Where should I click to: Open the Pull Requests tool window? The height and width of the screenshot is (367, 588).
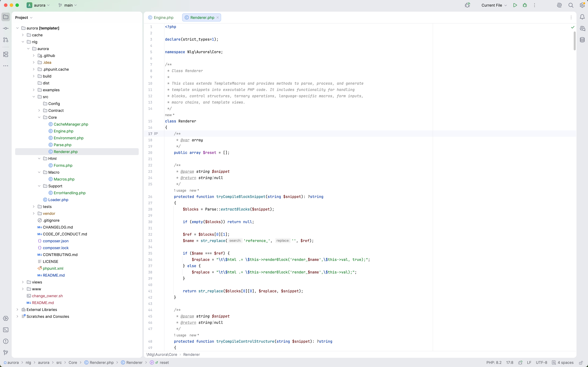(6, 40)
